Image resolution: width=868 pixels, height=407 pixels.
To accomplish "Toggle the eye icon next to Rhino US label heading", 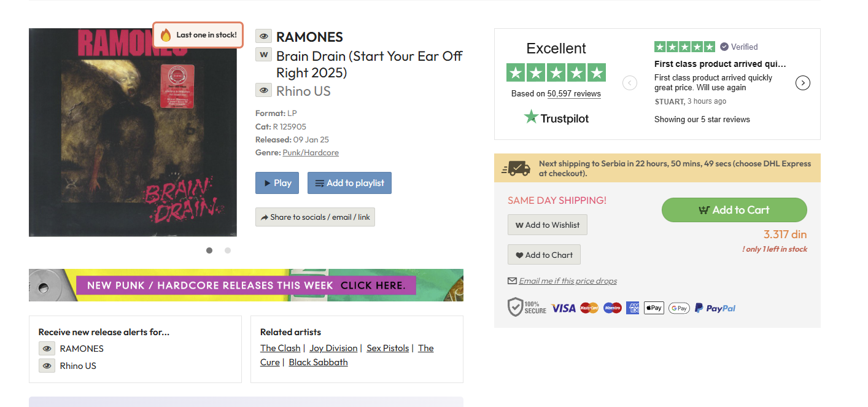I will (263, 91).
